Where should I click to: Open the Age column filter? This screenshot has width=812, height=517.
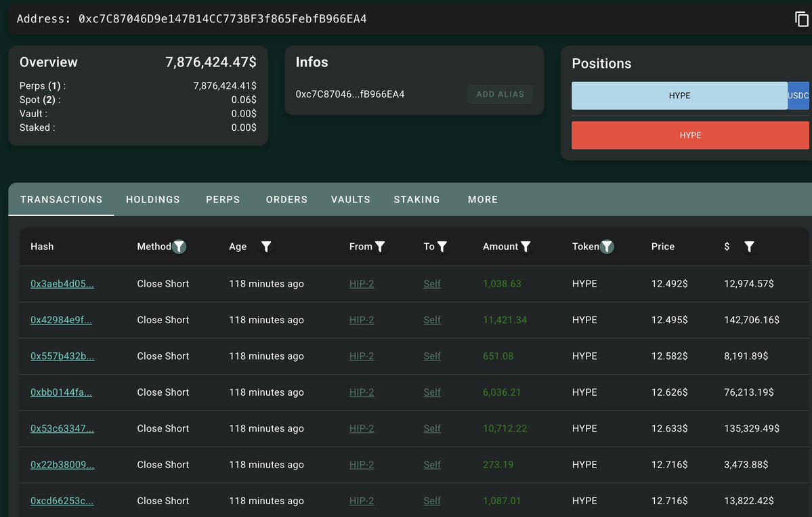[266, 247]
